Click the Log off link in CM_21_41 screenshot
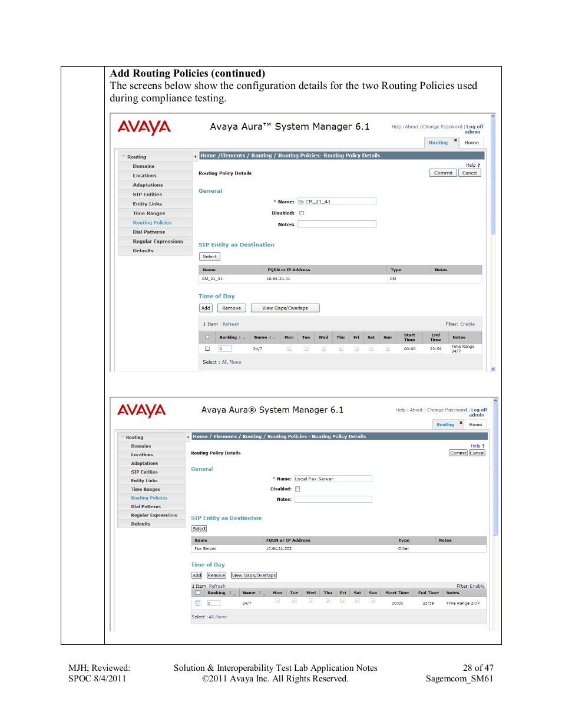This screenshot has width=562, height=728. [475, 127]
